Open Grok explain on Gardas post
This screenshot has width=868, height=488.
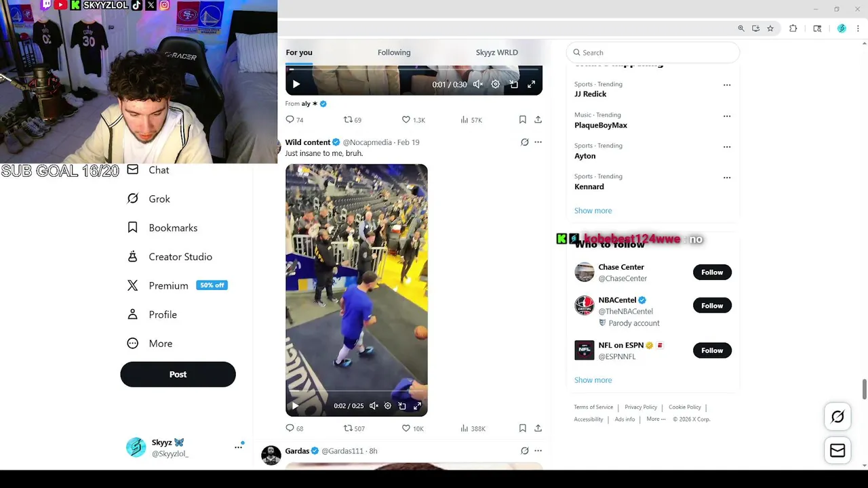point(524,451)
